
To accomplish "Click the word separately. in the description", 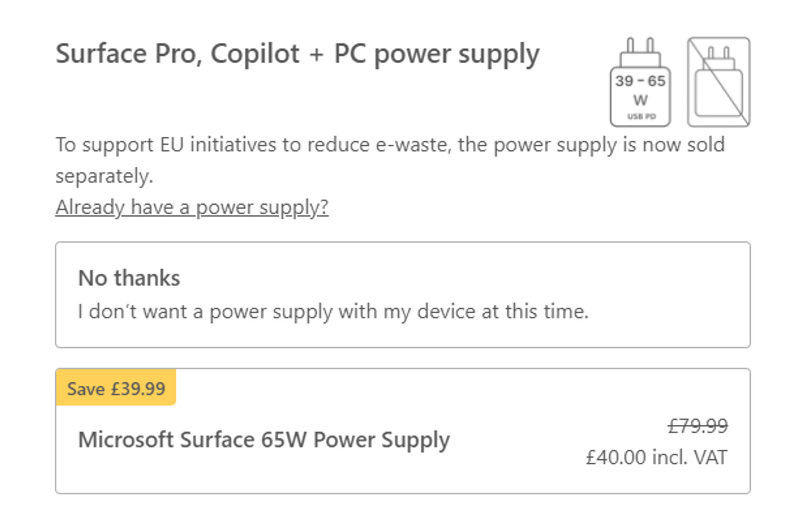I will [x=104, y=176].
